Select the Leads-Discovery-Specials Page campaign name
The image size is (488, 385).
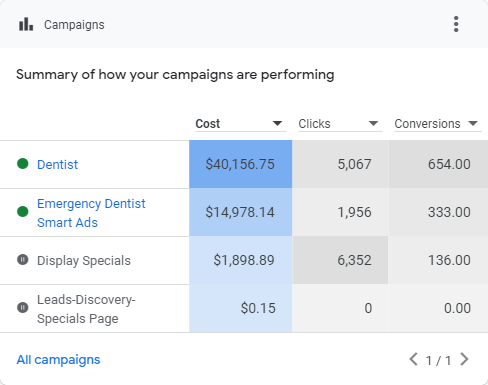(86, 309)
